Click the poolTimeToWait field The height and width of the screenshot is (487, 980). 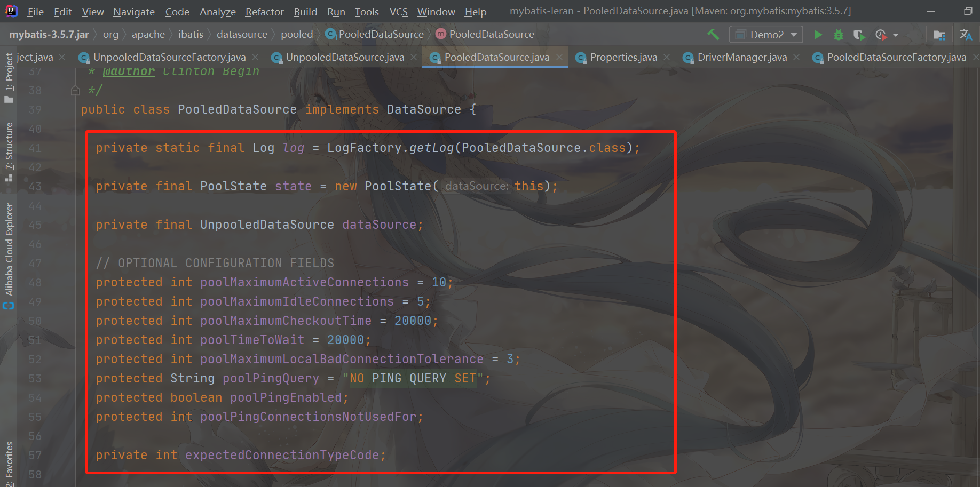(252, 340)
